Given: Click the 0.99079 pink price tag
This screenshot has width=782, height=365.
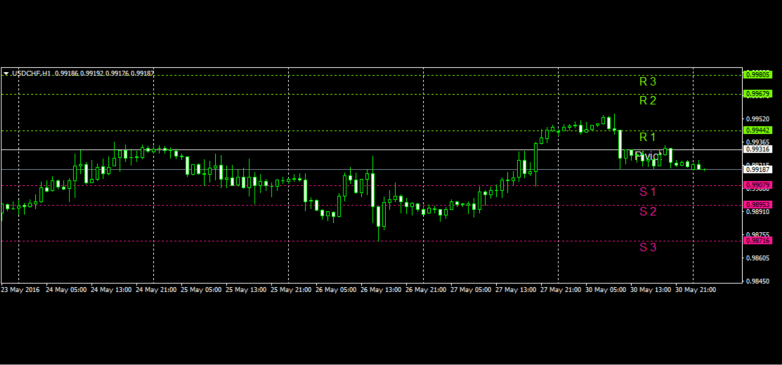Looking at the screenshot, I should pos(758,185).
